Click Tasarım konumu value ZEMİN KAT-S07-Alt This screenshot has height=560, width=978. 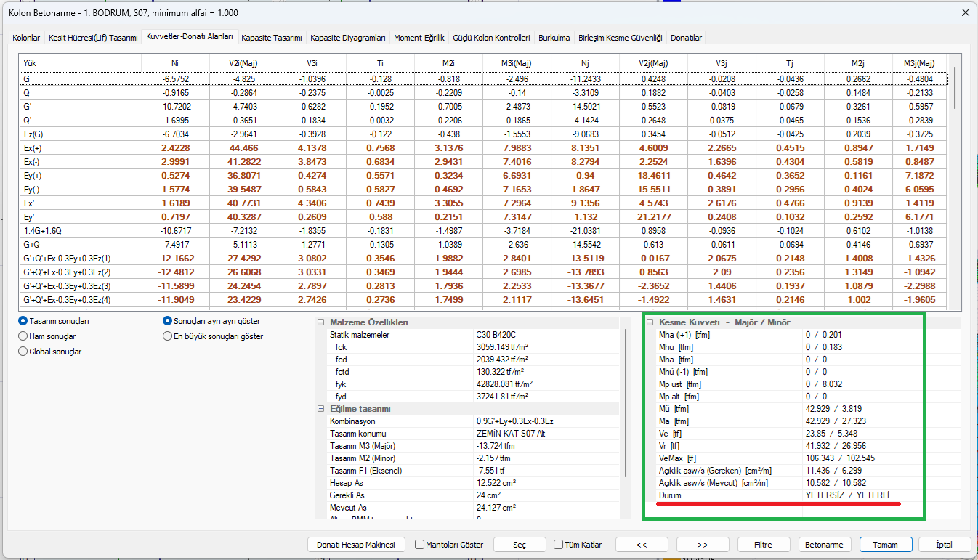(x=509, y=434)
